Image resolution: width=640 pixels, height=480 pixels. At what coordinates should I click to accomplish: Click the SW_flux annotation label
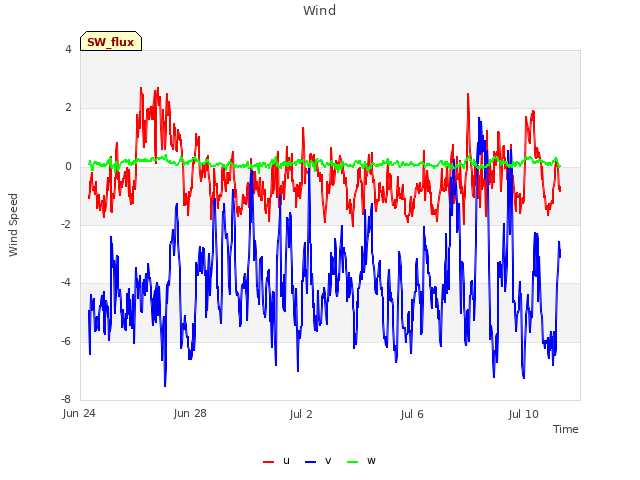111,42
